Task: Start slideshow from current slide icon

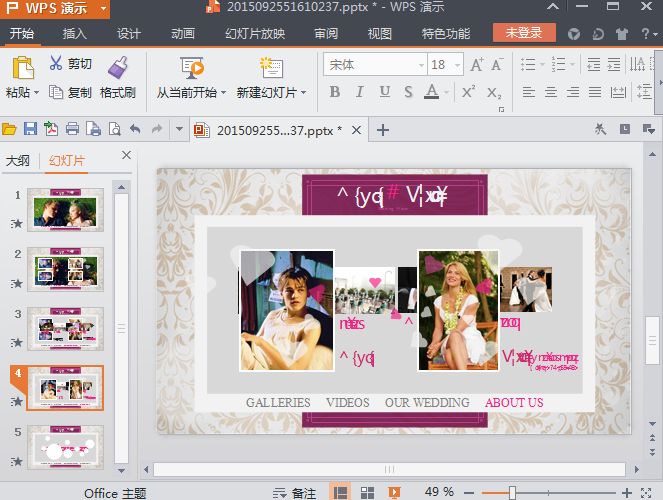Action: [x=192, y=68]
